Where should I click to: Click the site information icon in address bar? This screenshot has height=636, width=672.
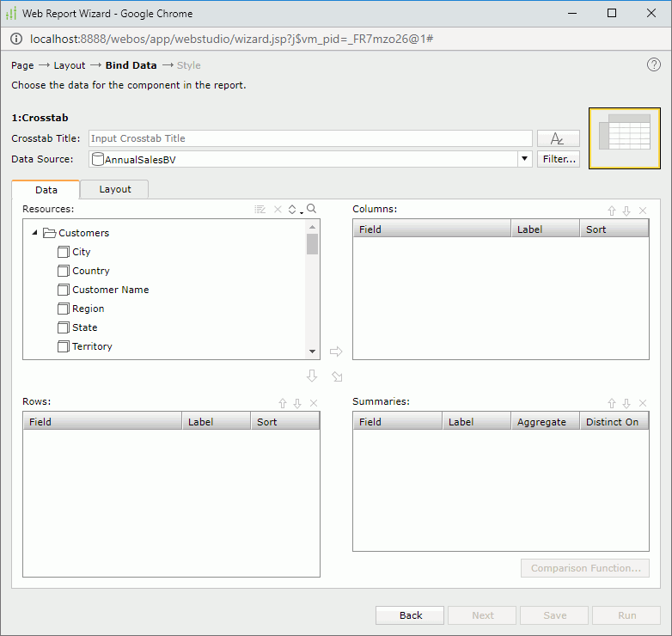[16, 40]
